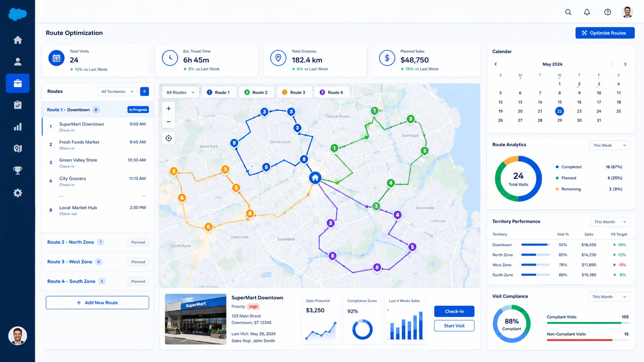Viewport: 644px width, 362px height.
Task: Toggle Route 2 filter chip on map
Action: (x=256, y=92)
